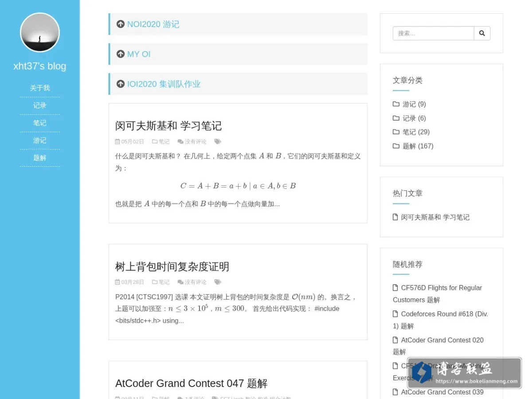The height and width of the screenshot is (399, 532).
Task: Open category 记录 (6)
Action: pyautogui.click(x=414, y=118)
